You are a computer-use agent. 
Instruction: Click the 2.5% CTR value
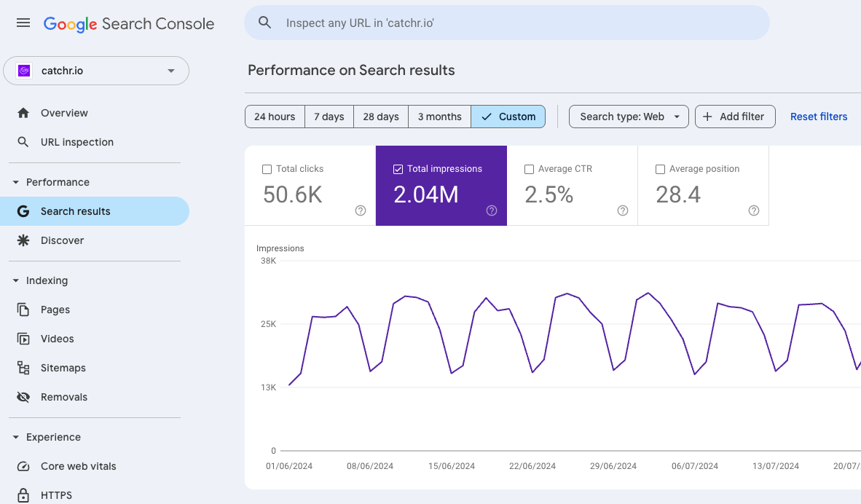[x=549, y=194]
